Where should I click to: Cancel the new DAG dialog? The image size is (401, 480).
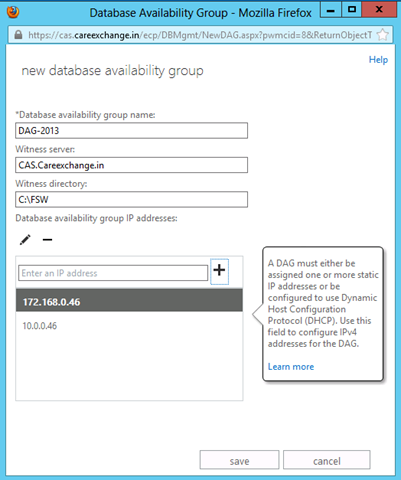point(327,460)
